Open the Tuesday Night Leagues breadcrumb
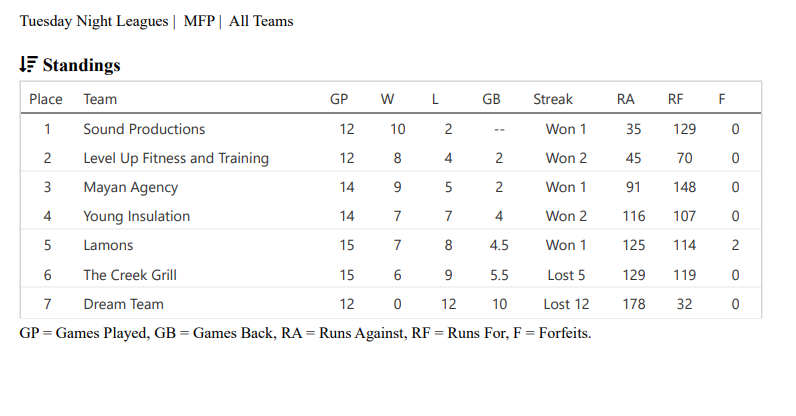Screen dimensions: 796x416 click(x=94, y=21)
